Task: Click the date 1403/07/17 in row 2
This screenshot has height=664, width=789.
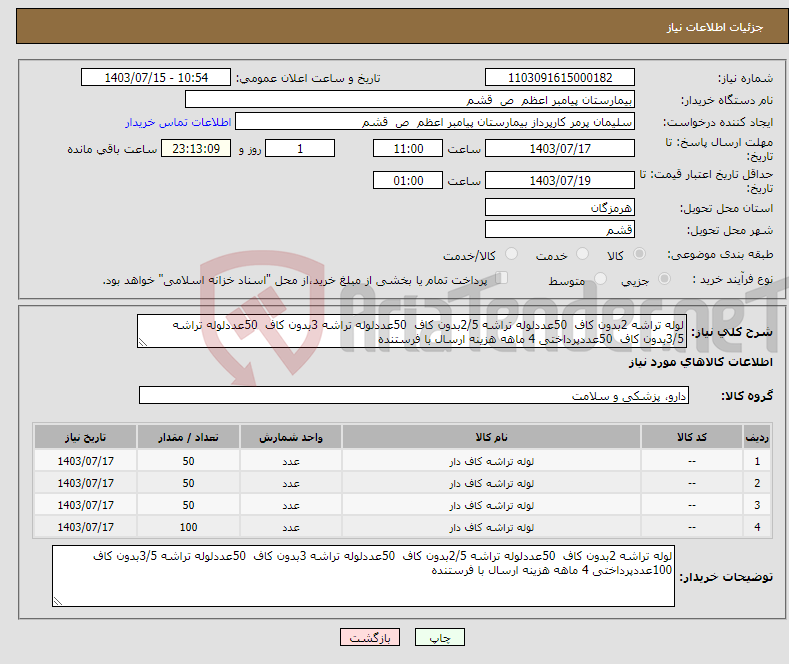Action: click(86, 483)
